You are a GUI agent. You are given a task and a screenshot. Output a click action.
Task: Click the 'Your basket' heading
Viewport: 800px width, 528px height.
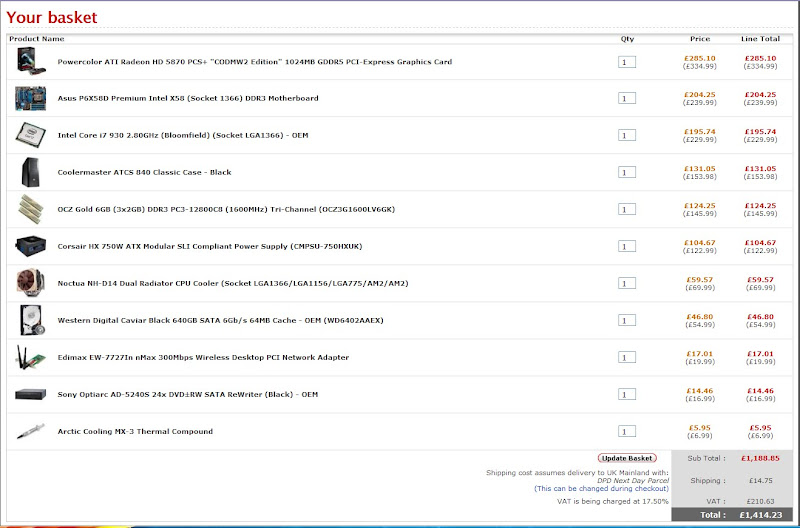pos(52,17)
